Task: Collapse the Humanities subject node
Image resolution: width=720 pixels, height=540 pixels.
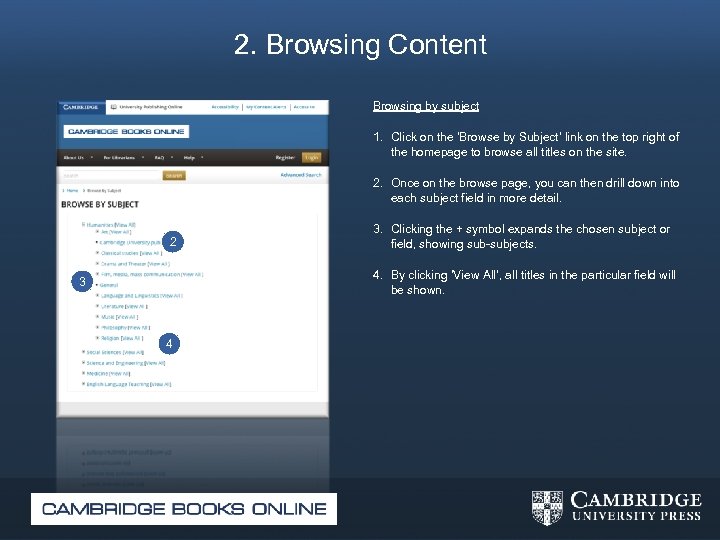Action: (84, 225)
